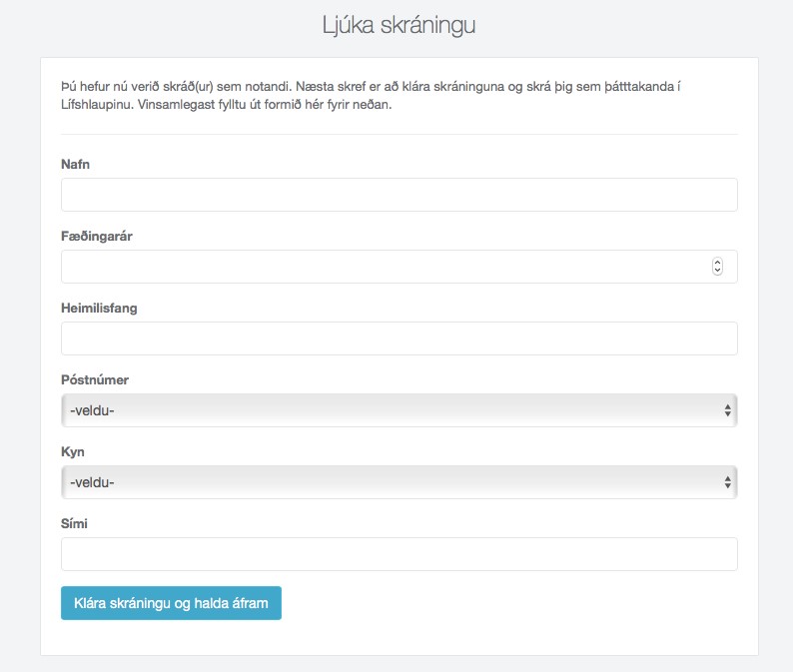
Task: Click the Póstnúmer label
Action: (95, 379)
